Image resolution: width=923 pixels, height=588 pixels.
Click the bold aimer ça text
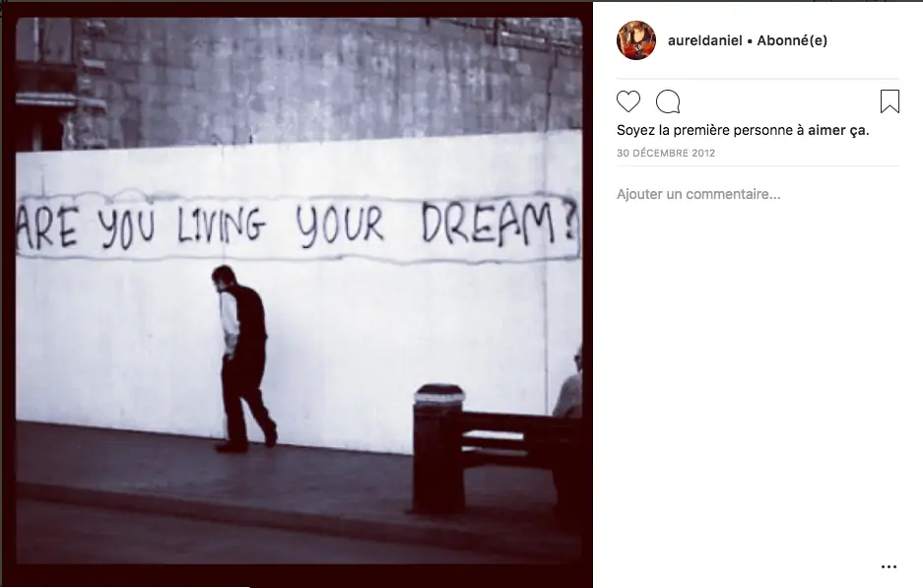click(838, 130)
